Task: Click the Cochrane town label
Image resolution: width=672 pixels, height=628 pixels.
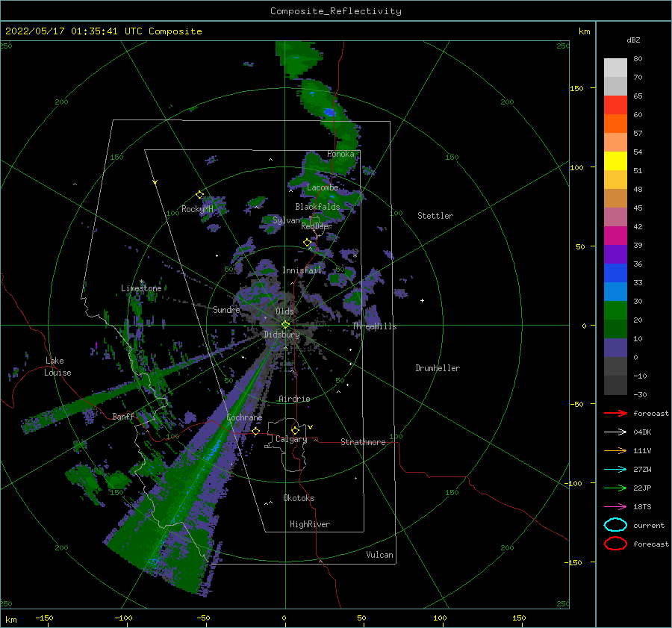Action: [x=244, y=417]
